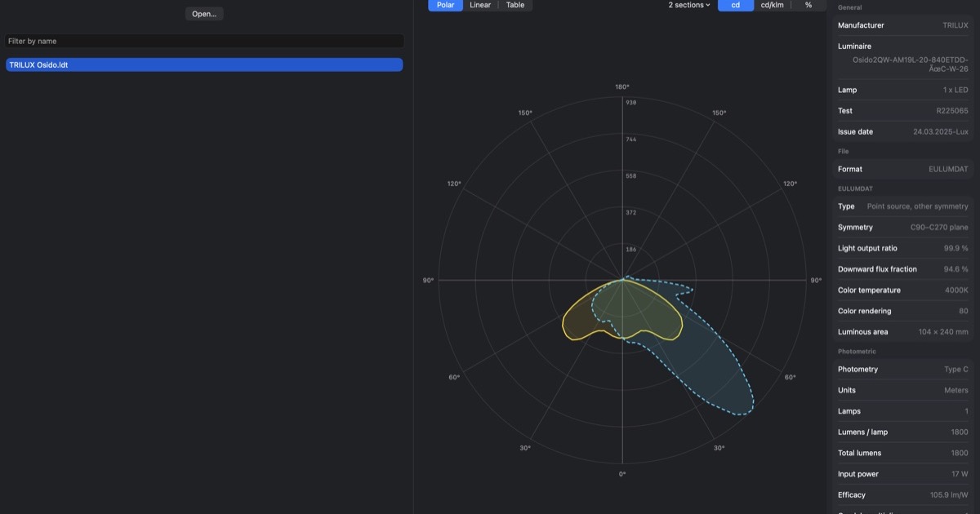
Task: Click the Issue date 24.03.2025-Lux
Action: [x=941, y=131]
